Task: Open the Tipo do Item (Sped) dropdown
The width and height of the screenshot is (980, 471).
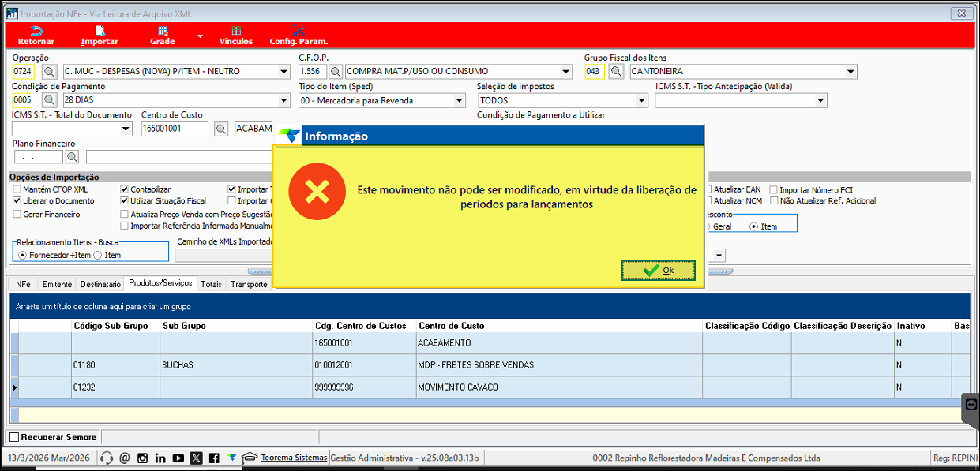Action: pos(460,101)
